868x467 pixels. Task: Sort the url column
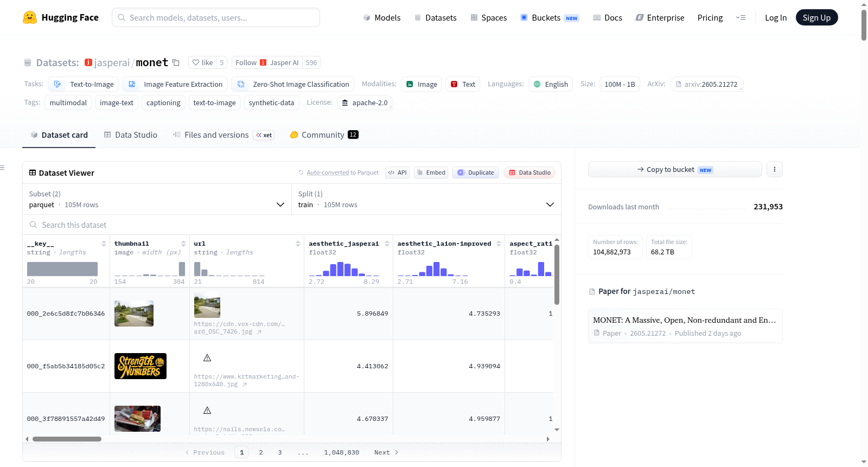(x=298, y=244)
